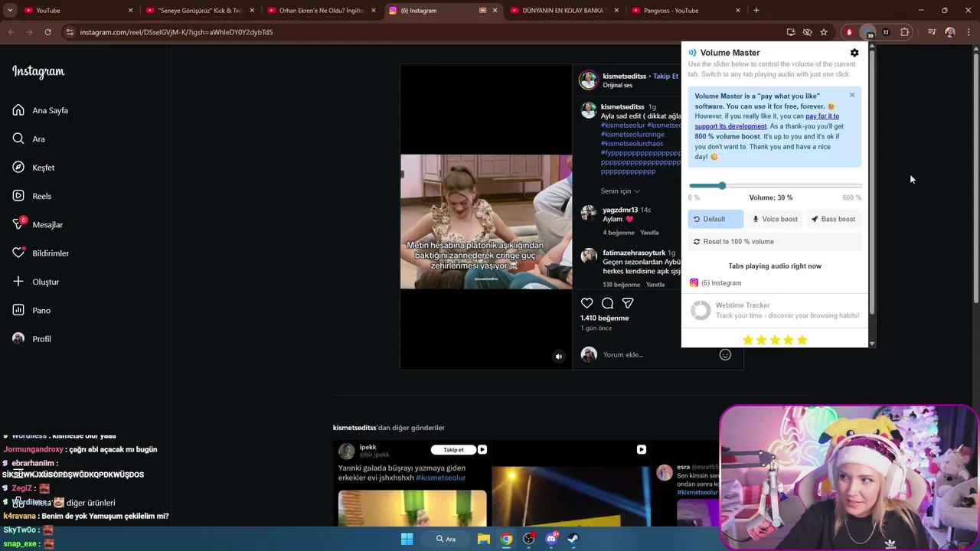Click the install app icon in address bar
This screenshot has width=980, height=551.
(x=791, y=32)
